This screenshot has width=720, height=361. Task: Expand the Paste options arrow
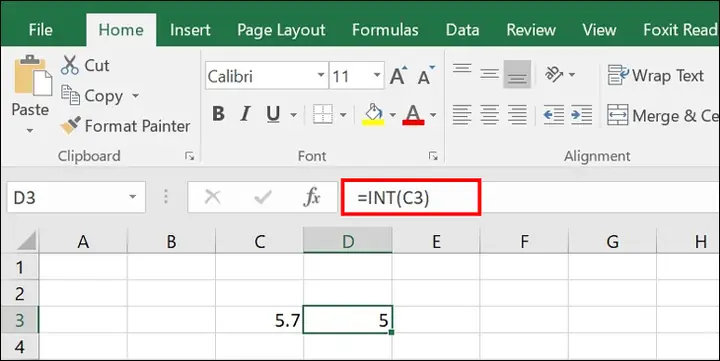pyautogui.click(x=30, y=130)
